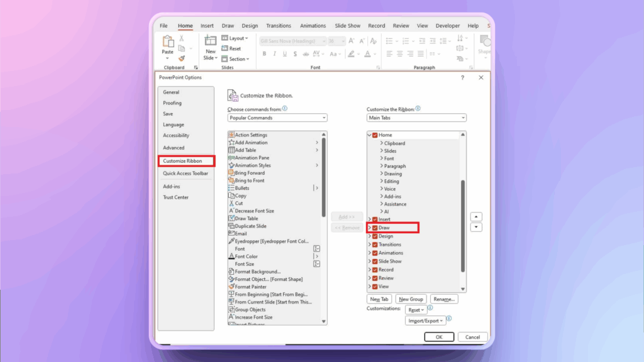Open the Transitions ribbon tab
This screenshot has height=362, width=644.
point(279,26)
